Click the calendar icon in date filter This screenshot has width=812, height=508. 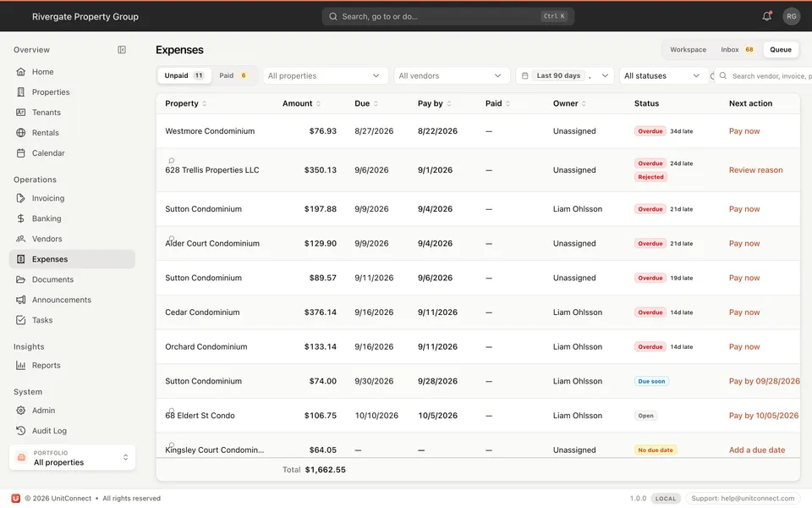(x=524, y=75)
